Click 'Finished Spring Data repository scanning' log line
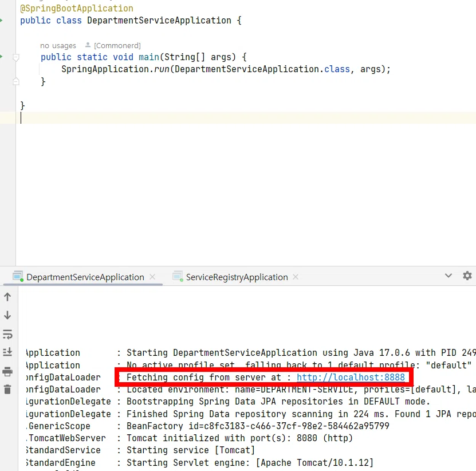Image resolution: width=476 pixels, height=471 pixels. (x=301, y=414)
